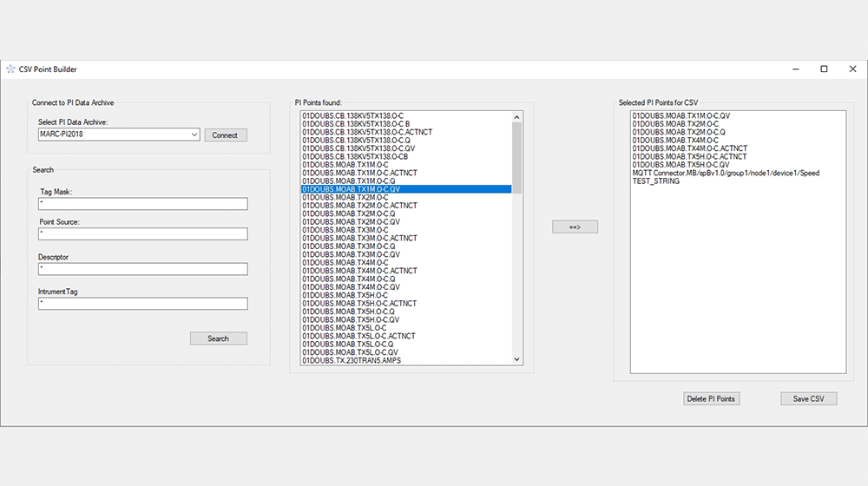Select 01DOUBS.MOAB.TX3M.O-C.QV in the found list
The image size is (868, 486).
(x=406, y=254)
